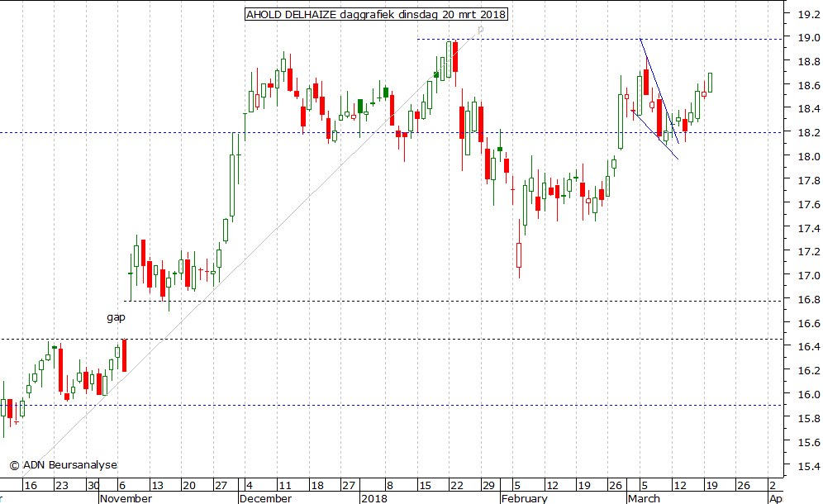Select the 'March' month label
The height and width of the screenshot is (504, 823).
click(644, 498)
